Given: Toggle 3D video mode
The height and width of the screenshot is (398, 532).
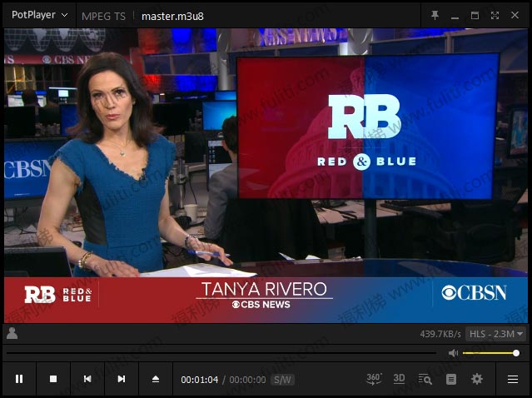Looking at the screenshot, I should pyautogui.click(x=399, y=379).
